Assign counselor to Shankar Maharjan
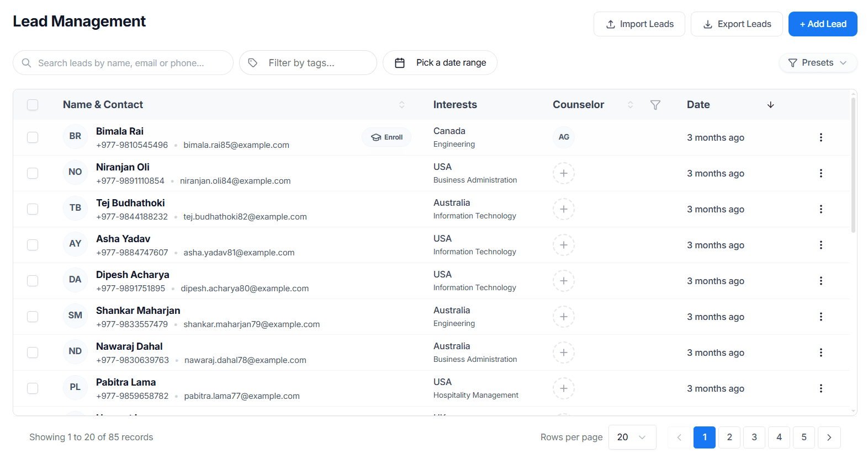This screenshot has height=454, width=868. pos(564,317)
